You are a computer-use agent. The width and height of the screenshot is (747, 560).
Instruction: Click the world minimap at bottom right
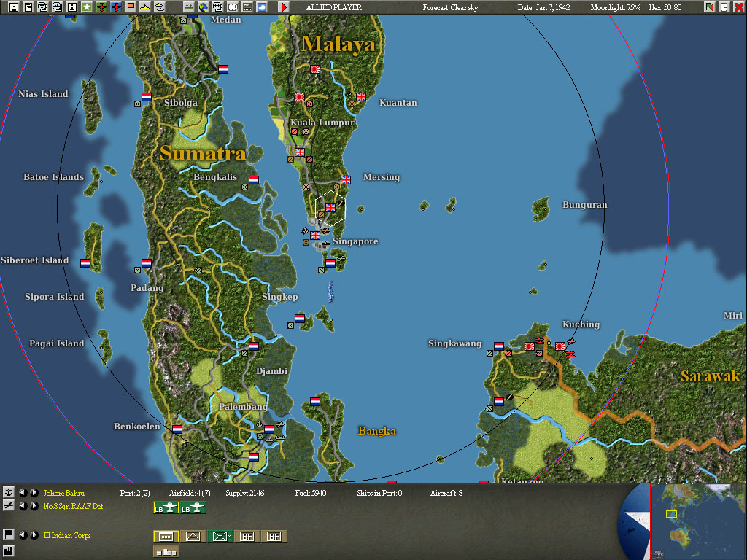tap(698, 521)
